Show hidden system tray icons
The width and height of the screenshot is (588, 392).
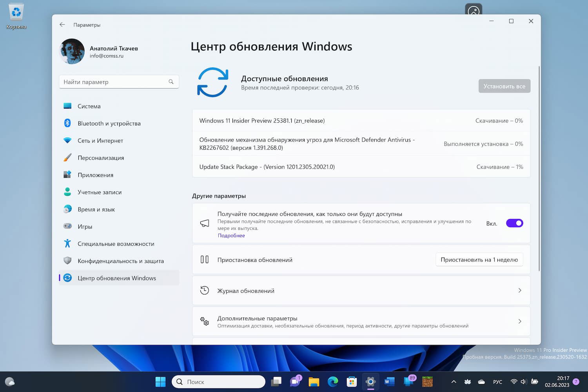coord(453,381)
